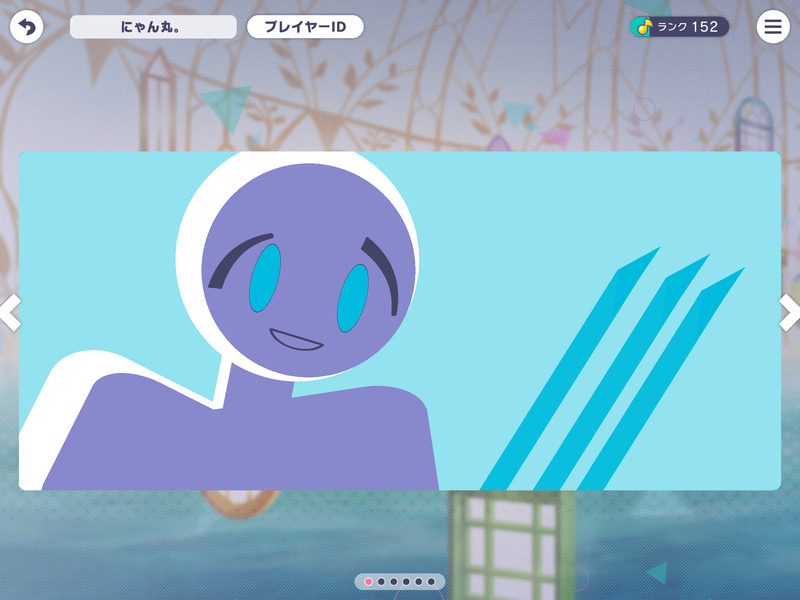Click the music note rank icon
The height and width of the screenshot is (600, 800).
coord(643,27)
